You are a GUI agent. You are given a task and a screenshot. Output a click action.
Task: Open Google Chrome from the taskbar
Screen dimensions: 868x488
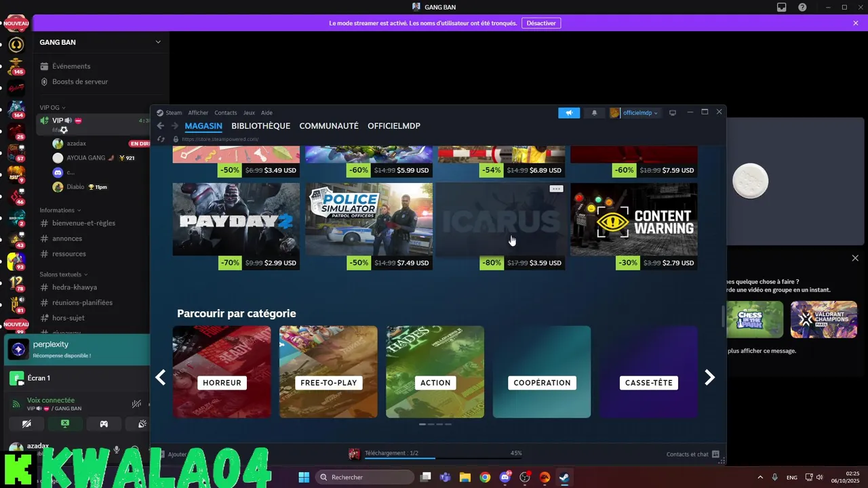485,477
